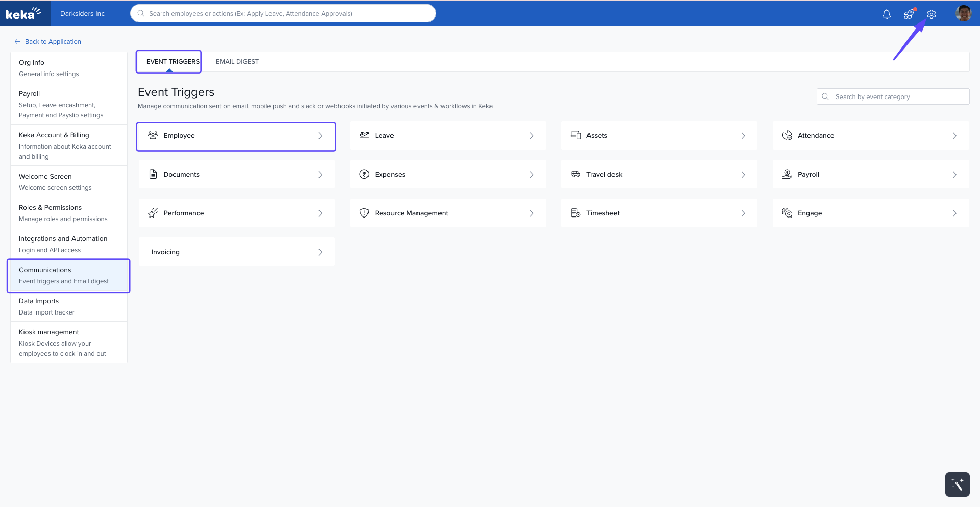Screen dimensions: 980x507
Task: Open the notifications bell icon
Action: (886, 14)
